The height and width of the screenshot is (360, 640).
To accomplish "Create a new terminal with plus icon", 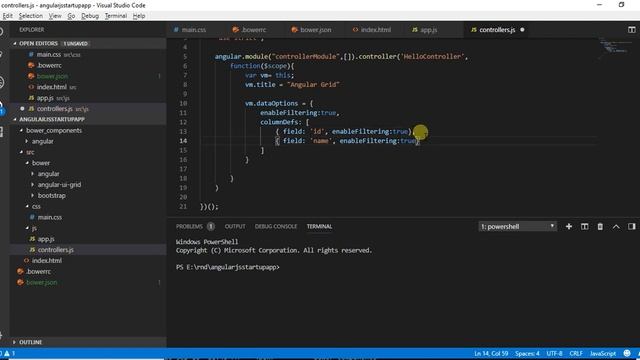I will [x=569, y=227].
